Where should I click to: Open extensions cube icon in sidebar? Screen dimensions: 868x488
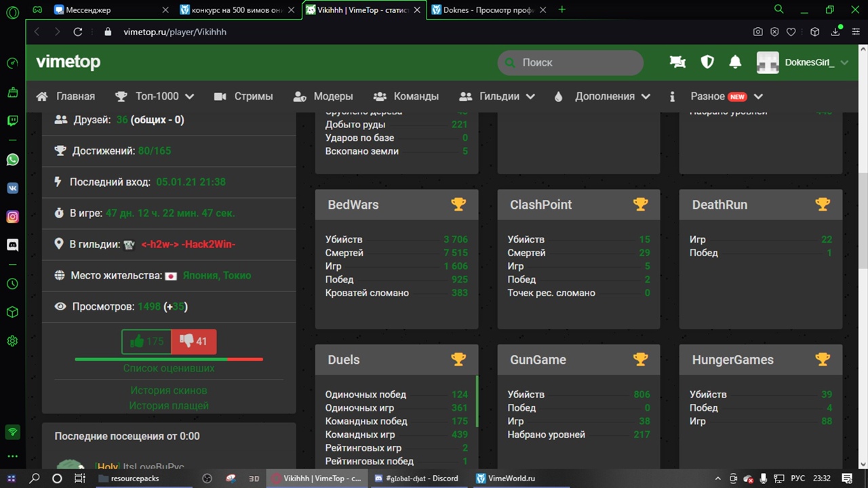[12, 312]
